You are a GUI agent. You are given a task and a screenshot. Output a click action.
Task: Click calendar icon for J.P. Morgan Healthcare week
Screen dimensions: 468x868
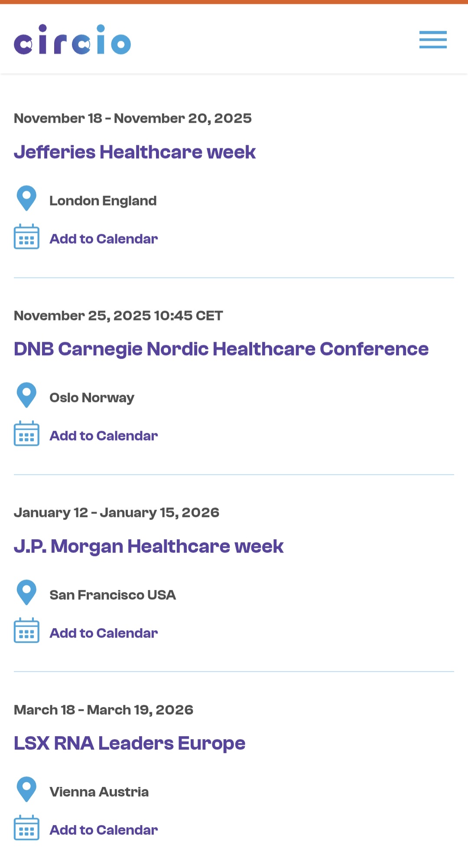[26, 631]
